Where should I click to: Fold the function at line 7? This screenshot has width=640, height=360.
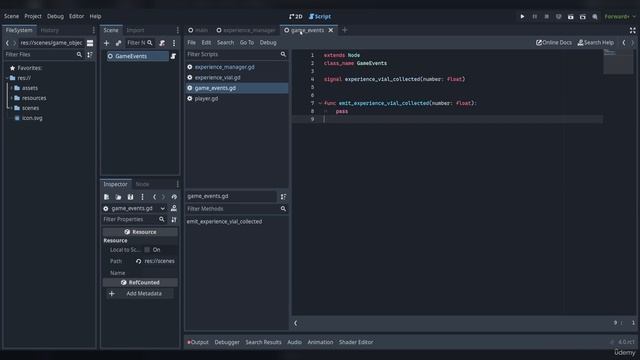(320, 103)
